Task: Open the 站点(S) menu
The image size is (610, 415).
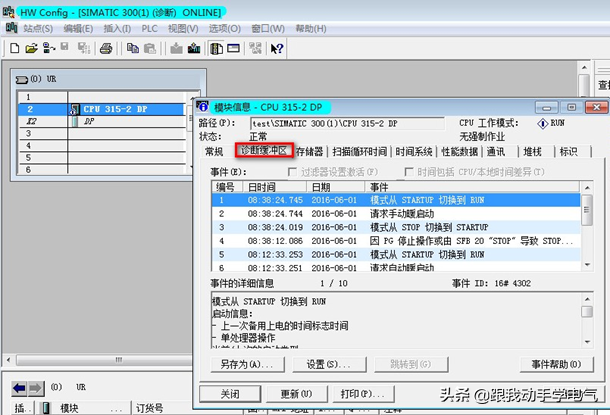Action: click(x=38, y=28)
